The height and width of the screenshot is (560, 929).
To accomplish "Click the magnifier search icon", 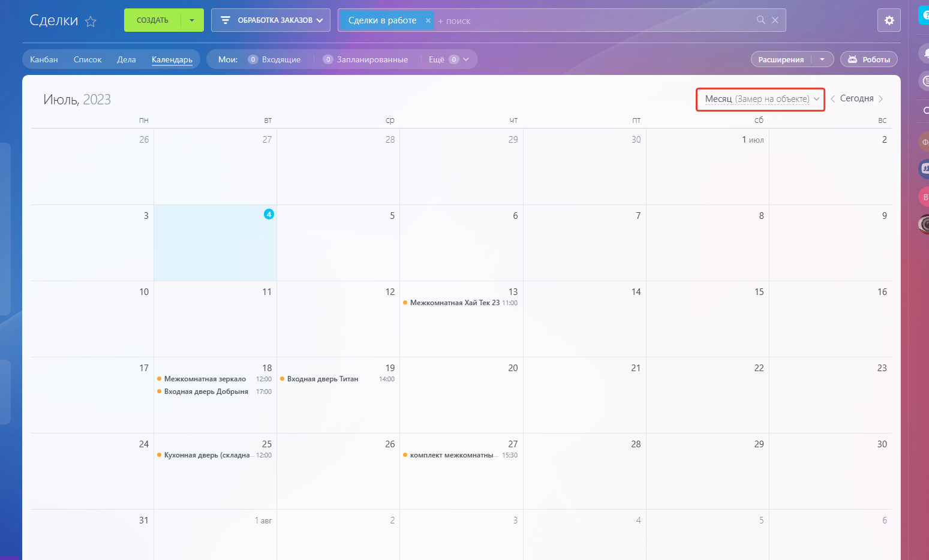I will [761, 20].
